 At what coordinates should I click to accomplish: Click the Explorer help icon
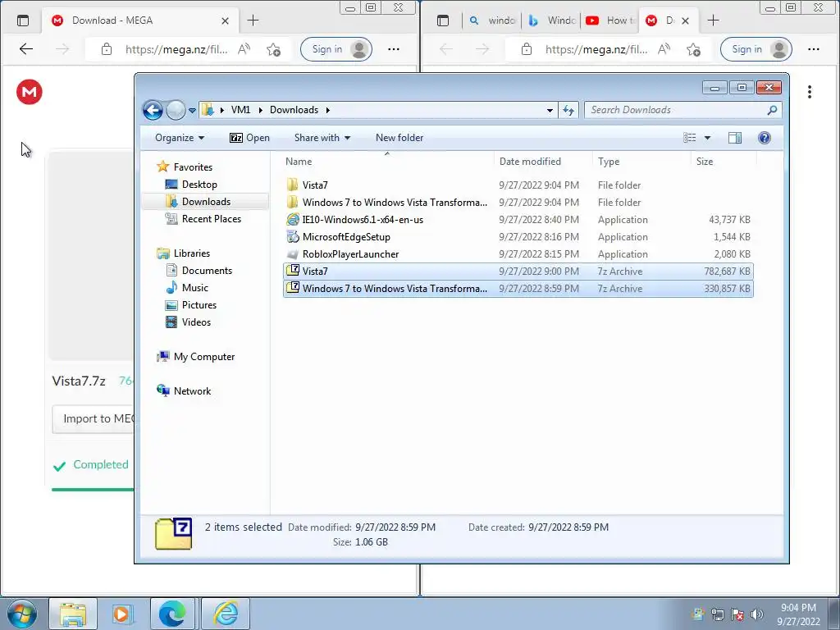pos(765,138)
